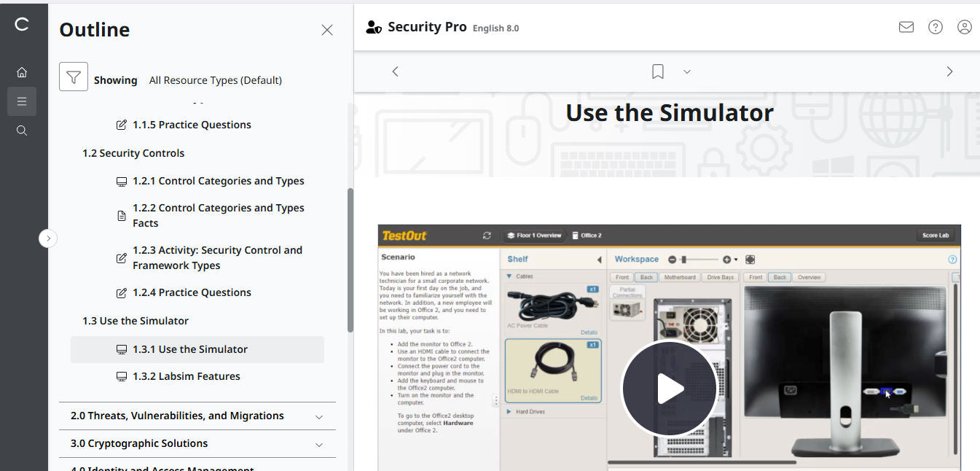Open the resource filter icon in the Outline panel
Image resolution: width=980 pixels, height=471 pixels.
click(73, 76)
